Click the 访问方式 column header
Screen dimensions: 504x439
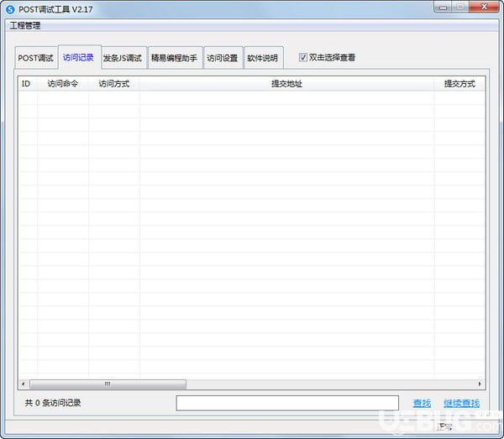point(114,84)
